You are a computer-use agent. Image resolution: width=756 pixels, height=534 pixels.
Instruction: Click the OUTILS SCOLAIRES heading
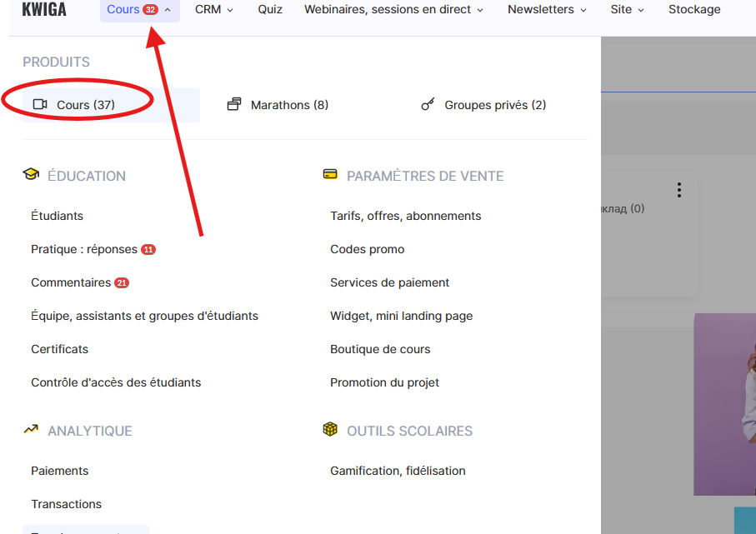pos(409,431)
